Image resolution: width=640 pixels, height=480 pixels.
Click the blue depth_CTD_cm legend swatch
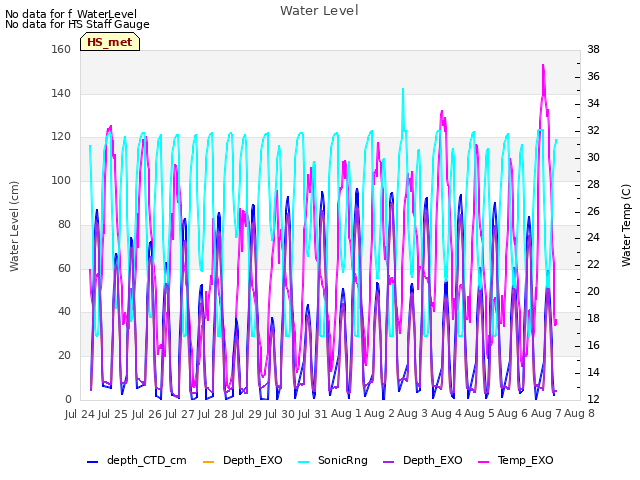93,462
